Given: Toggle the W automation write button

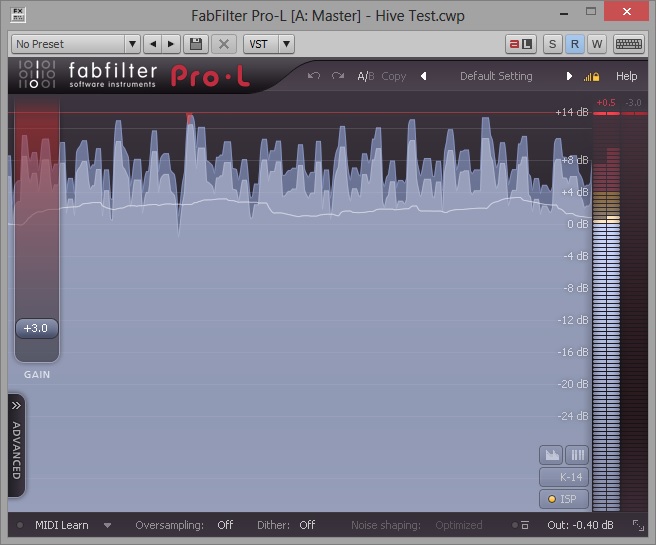Looking at the screenshot, I should pos(597,44).
